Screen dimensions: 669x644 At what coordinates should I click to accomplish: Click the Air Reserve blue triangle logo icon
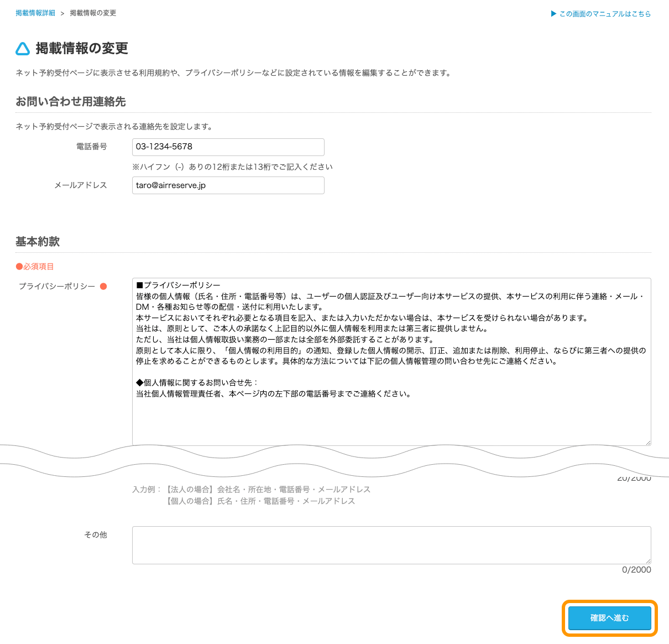pyautogui.click(x=22, y=49)
